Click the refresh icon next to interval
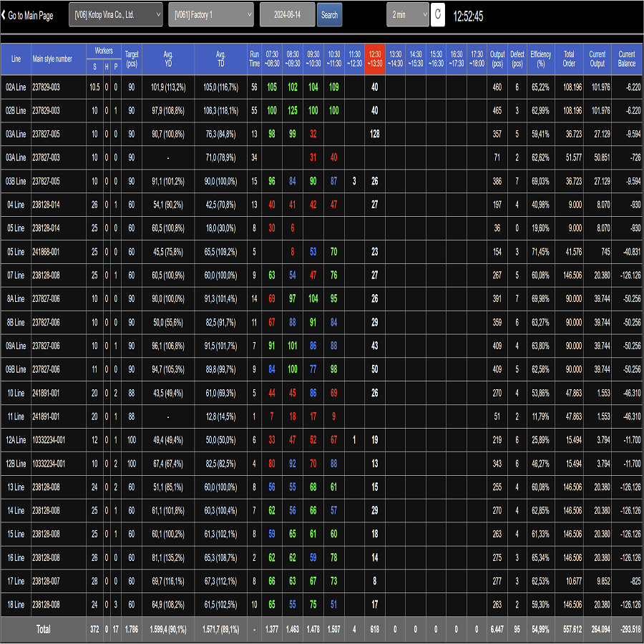Viewport: 644px width, 644px height. (x=437, y=15)
